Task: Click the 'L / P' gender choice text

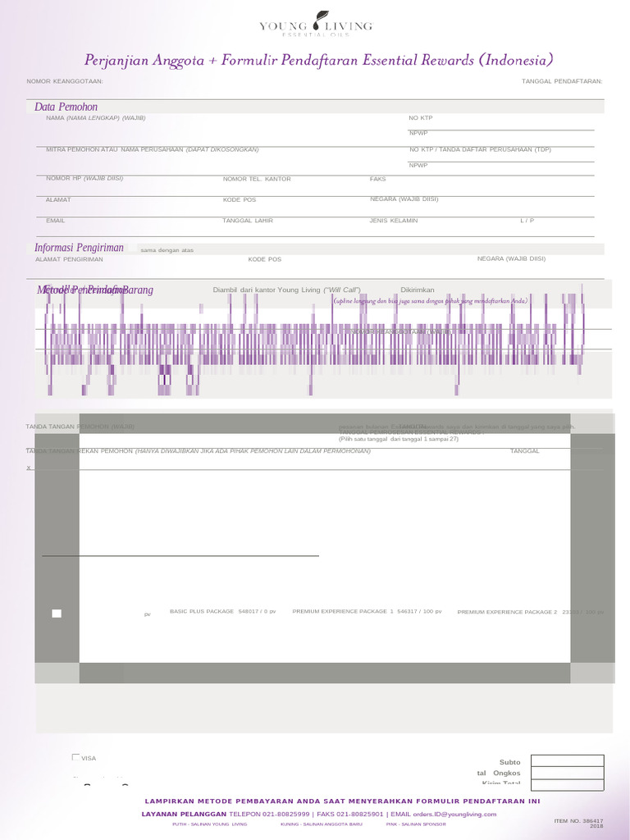Action: (x=527, y=221)
